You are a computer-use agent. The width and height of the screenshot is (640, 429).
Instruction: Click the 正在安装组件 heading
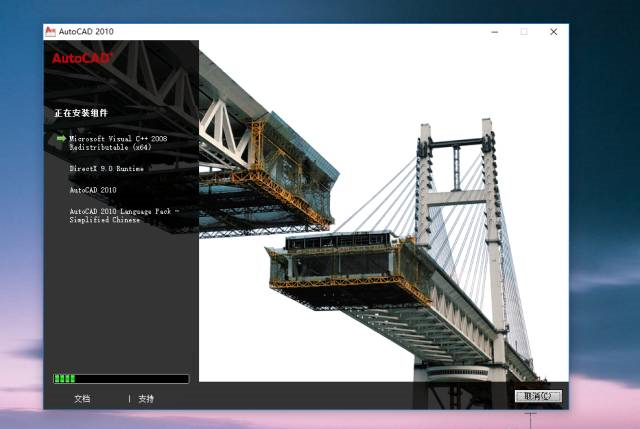[x=81, y=113]
